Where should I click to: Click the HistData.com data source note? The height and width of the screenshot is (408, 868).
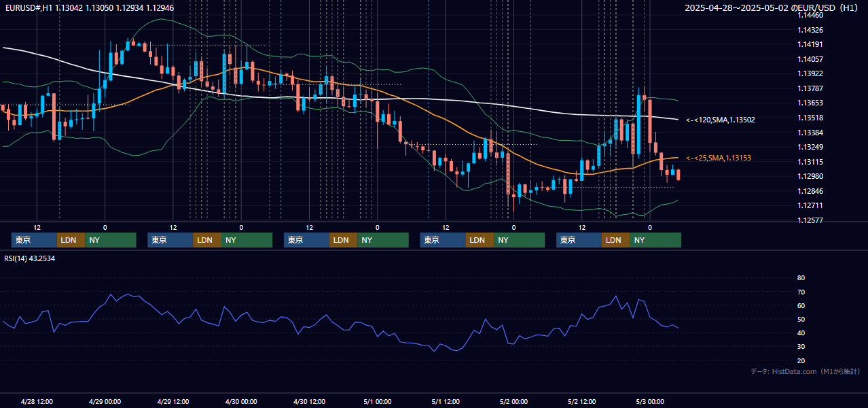tap(805, 371)
